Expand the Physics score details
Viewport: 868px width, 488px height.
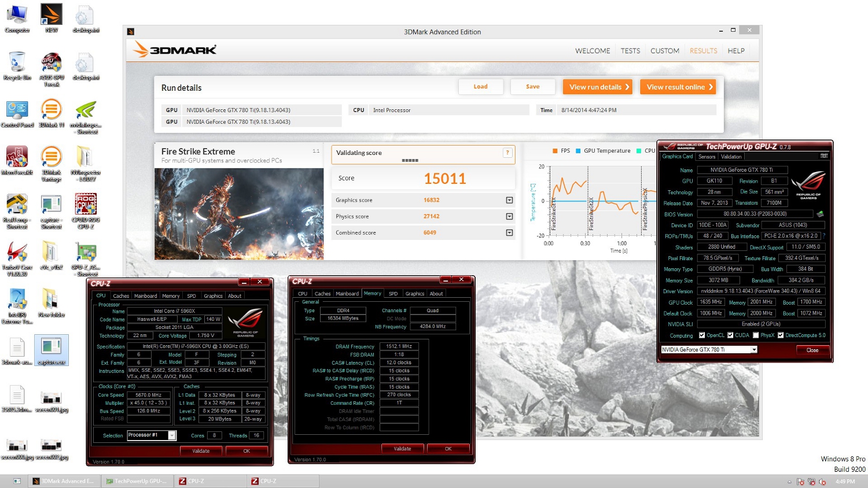click(x=509, y=216)
